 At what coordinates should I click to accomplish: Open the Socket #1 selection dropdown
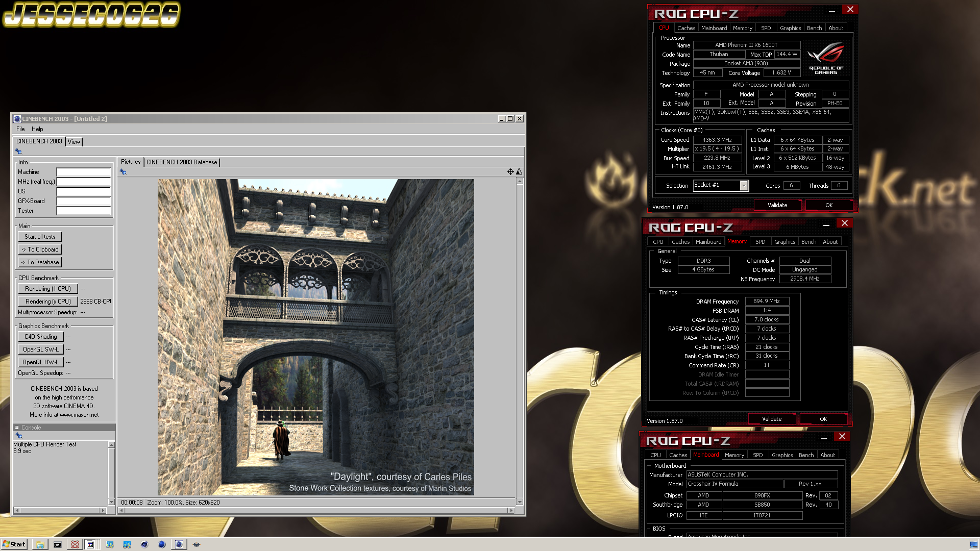(x=744, y=185)
